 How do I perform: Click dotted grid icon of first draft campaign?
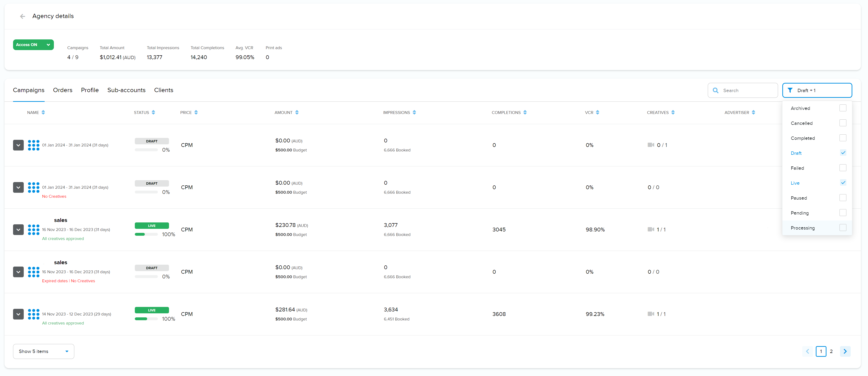tap(34, 145)
